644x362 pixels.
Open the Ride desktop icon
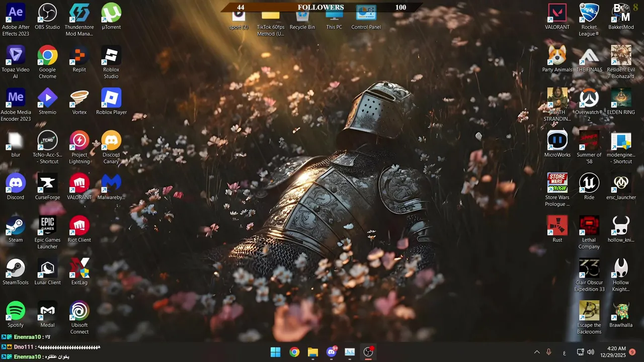click(x=589, y=187)
